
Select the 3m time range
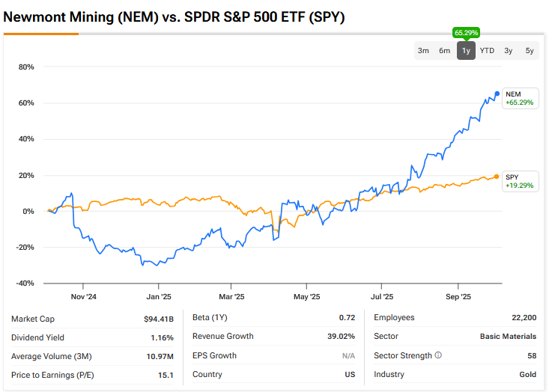423,51
